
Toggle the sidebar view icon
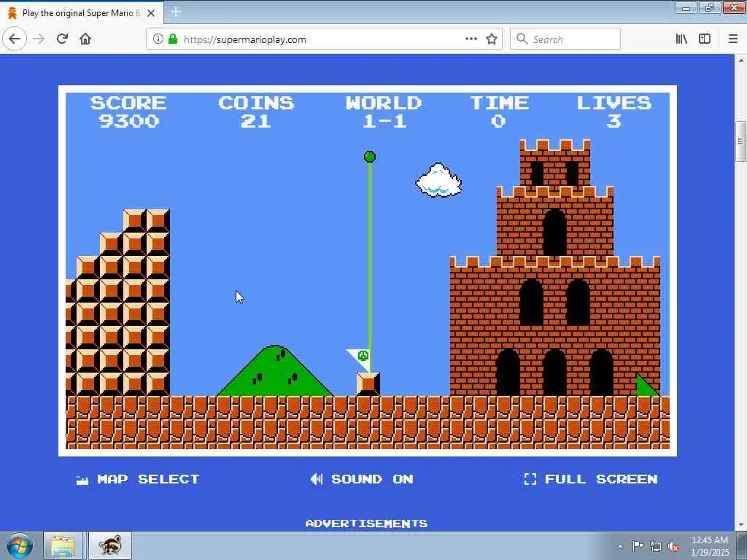705,39
